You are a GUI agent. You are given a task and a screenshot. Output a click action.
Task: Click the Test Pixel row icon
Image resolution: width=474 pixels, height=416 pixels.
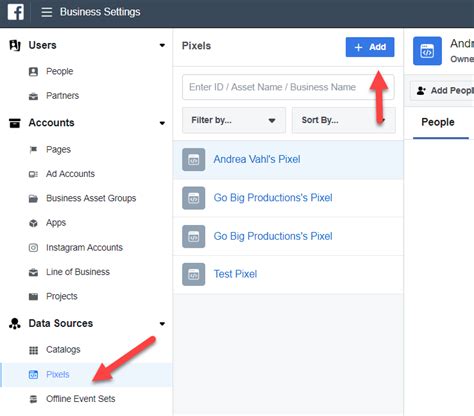[194, 274]
